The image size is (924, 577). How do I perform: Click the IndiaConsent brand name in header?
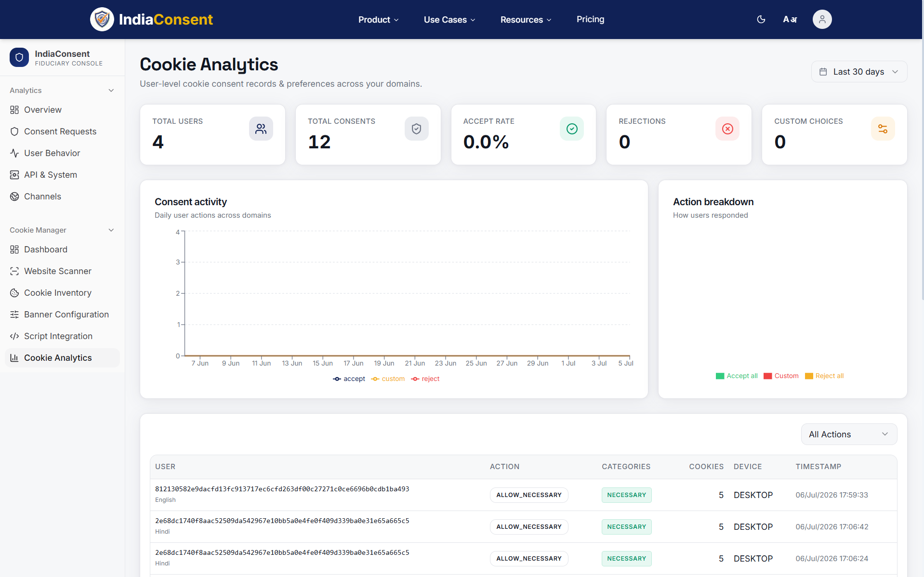tap(166, 19)
